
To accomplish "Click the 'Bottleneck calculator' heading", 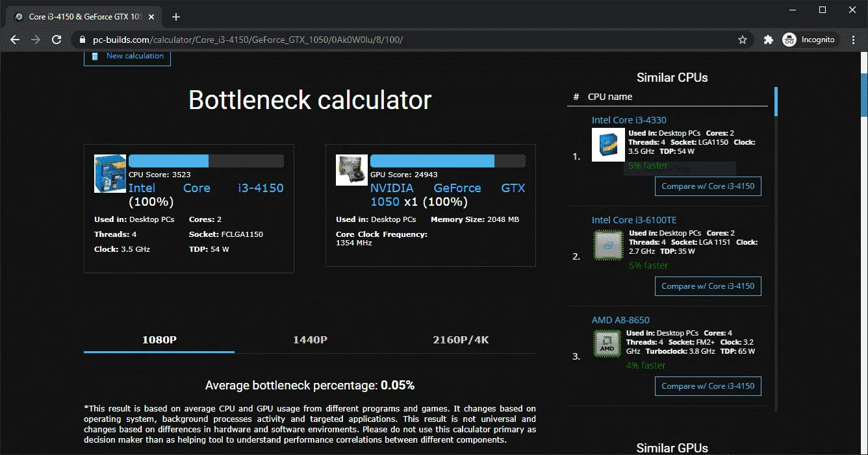I will point(310,100).
